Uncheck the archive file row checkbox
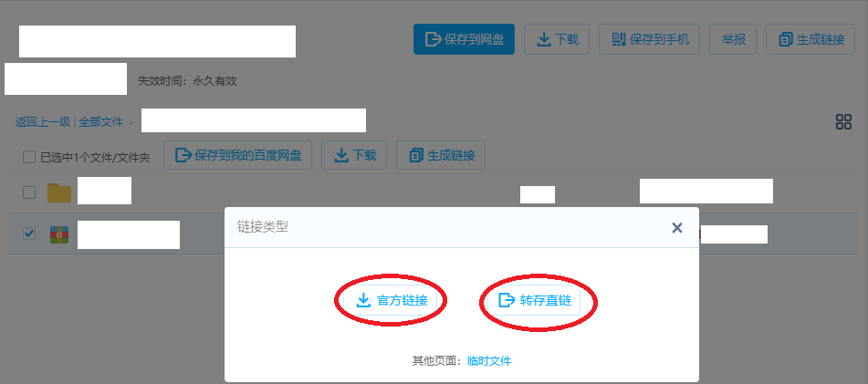868x384 pixels. click(x=29, y=234)
